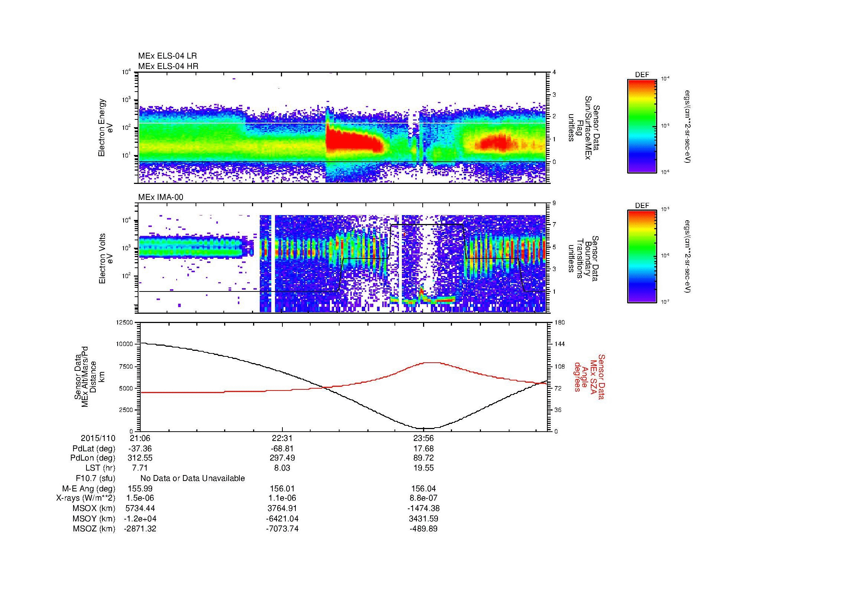Click the 'MEx ELS-04 HR' plot title
Screen dimensions: 868x613
pos(168,66)
